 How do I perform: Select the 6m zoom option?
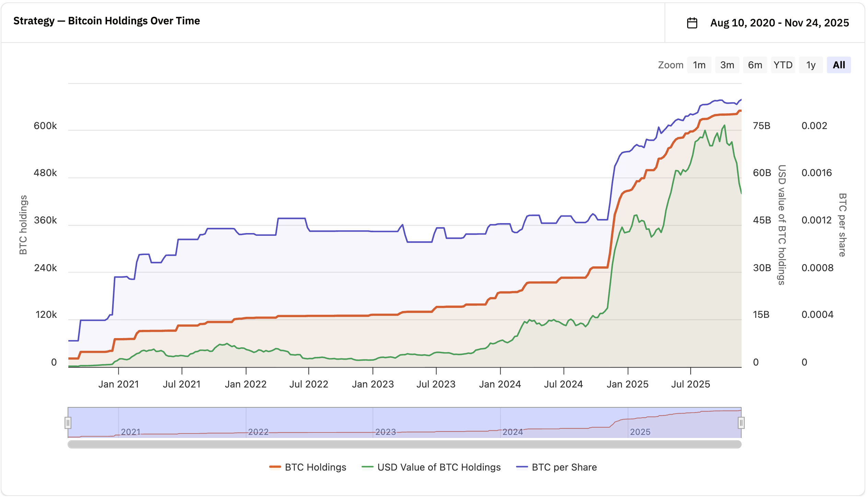pyautogui.click(x=755, y=65)
